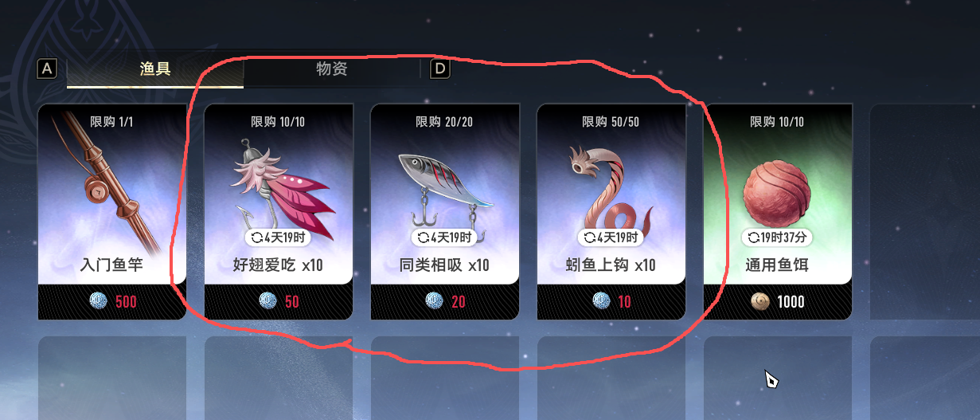980x420 pixels.
Task: Select the worm bait 蚓鱼上钩 icon
Action: tap(611, 186)
